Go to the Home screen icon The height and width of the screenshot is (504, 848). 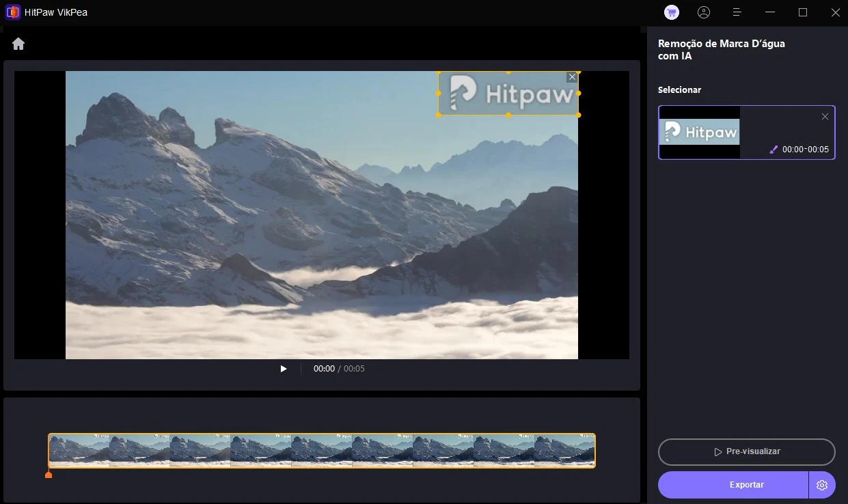[x=18, y=44]
